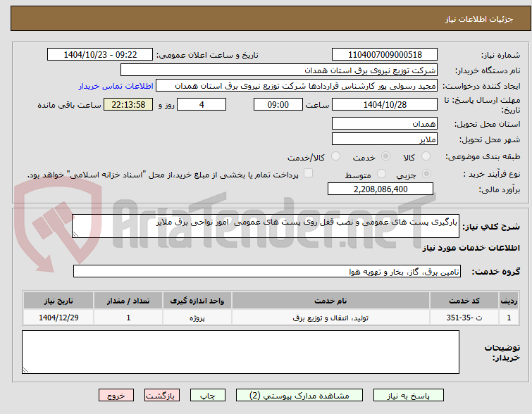This screenshot has height=414, width=532.
Task: Click the remaining time field 22:13:58
Action: point(128,104)
